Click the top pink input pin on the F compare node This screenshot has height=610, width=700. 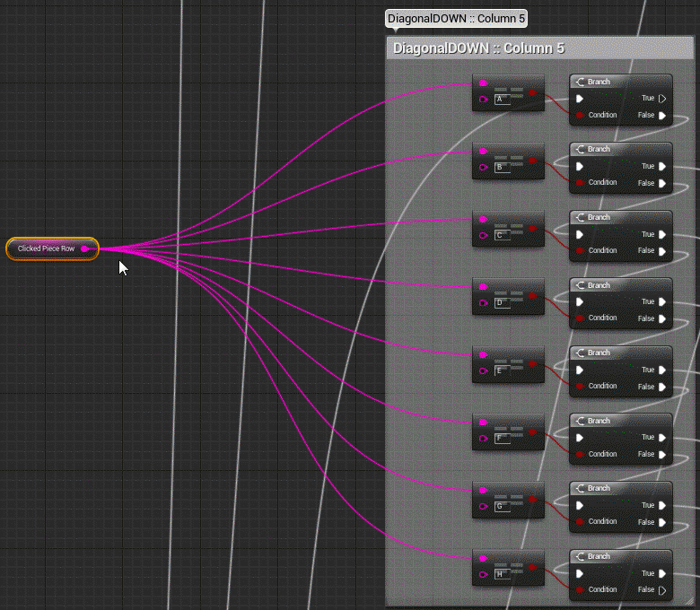[x=483, y=423]
